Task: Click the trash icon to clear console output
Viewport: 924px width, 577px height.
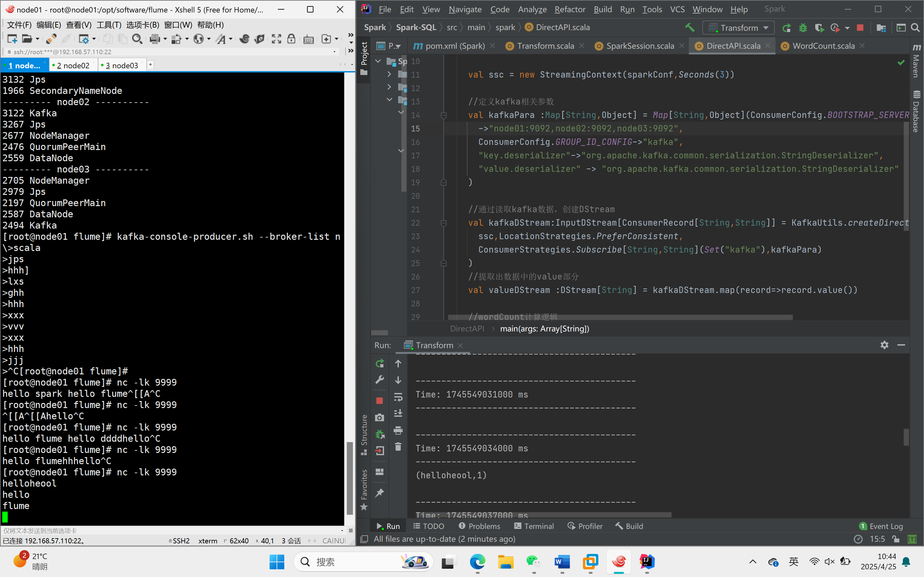Action: (398, 447)
